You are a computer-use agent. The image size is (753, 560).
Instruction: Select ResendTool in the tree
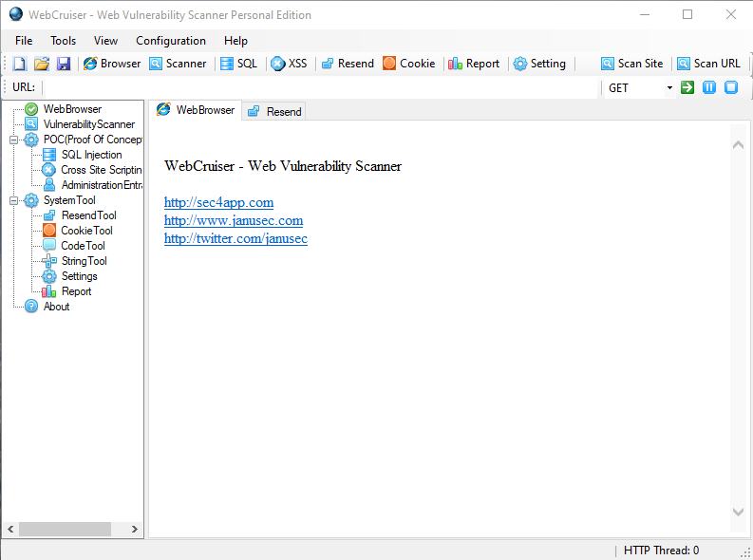pos(89,215)
